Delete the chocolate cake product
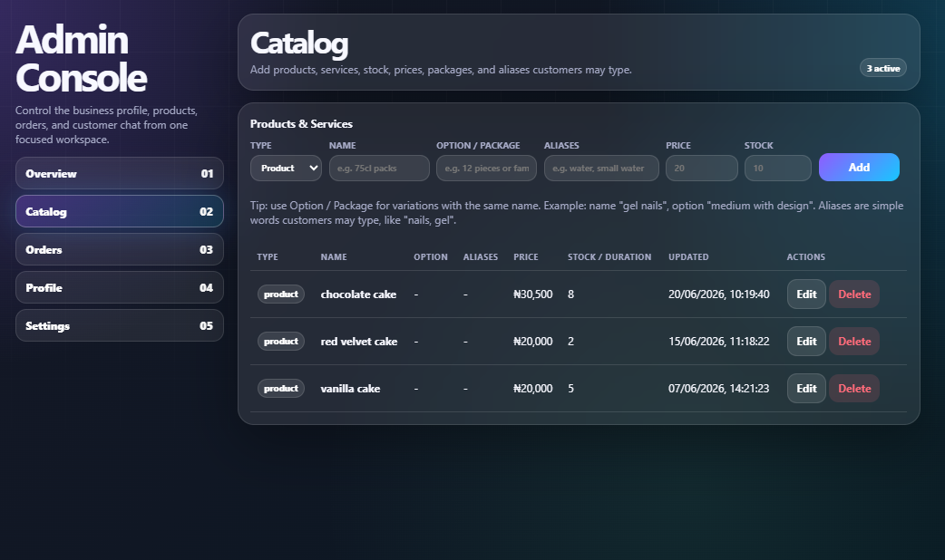Image resolution: width=945 pixels, height=560 pixels. [854, 294]
